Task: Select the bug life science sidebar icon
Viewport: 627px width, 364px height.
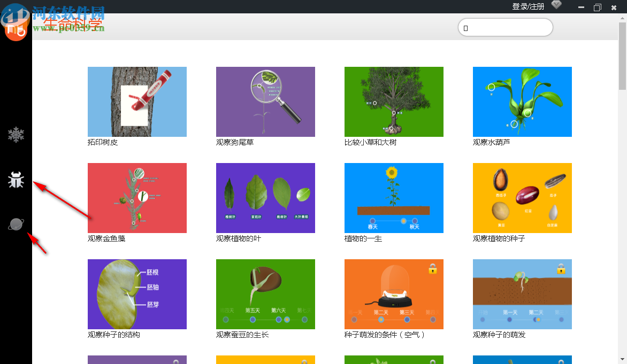Action: pos(16,180)
